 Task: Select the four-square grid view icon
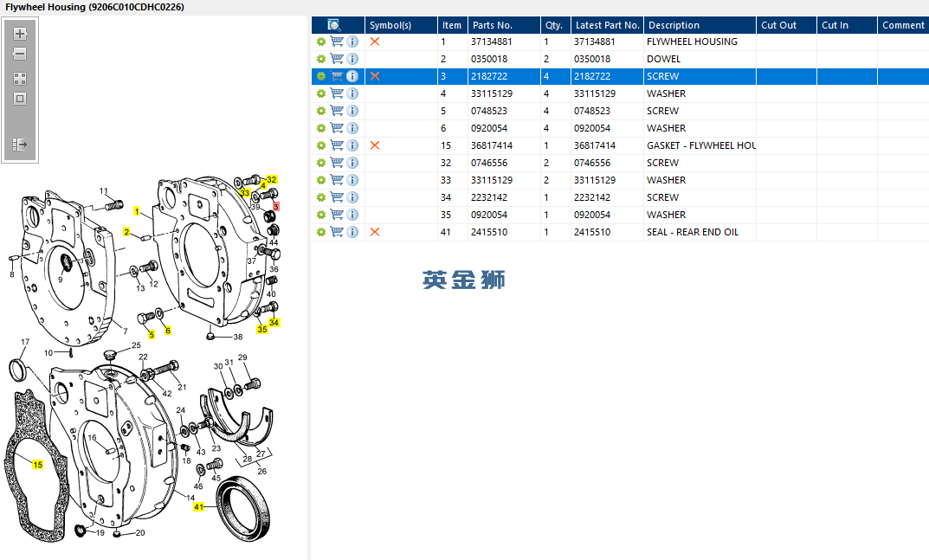click(20, 79)
